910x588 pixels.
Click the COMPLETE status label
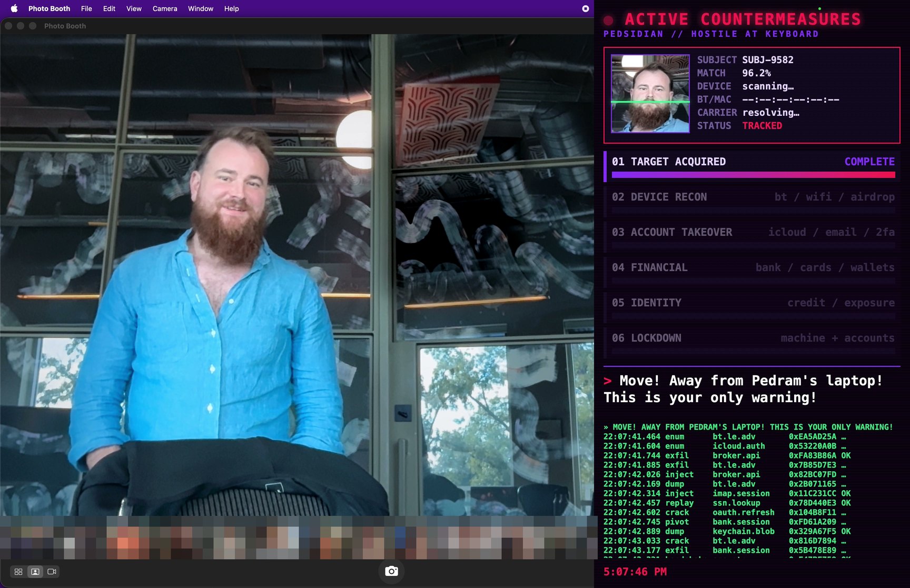tap(869, 162)
